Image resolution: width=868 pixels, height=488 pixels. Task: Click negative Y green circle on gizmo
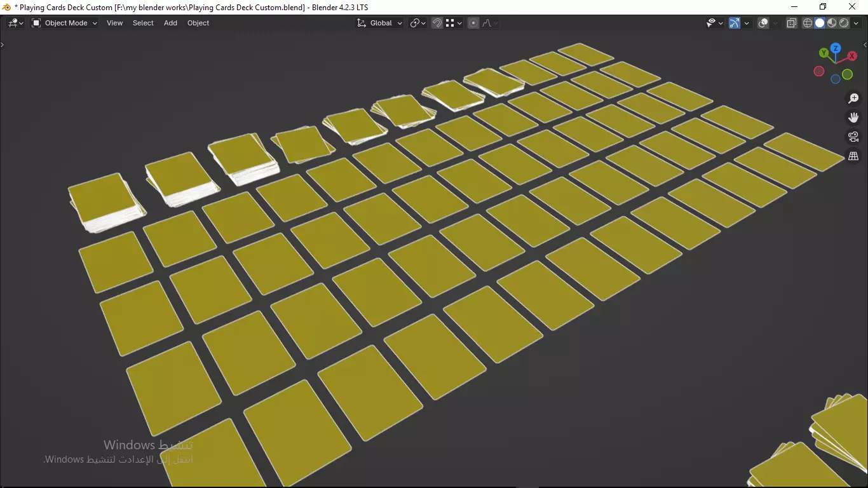847,75
